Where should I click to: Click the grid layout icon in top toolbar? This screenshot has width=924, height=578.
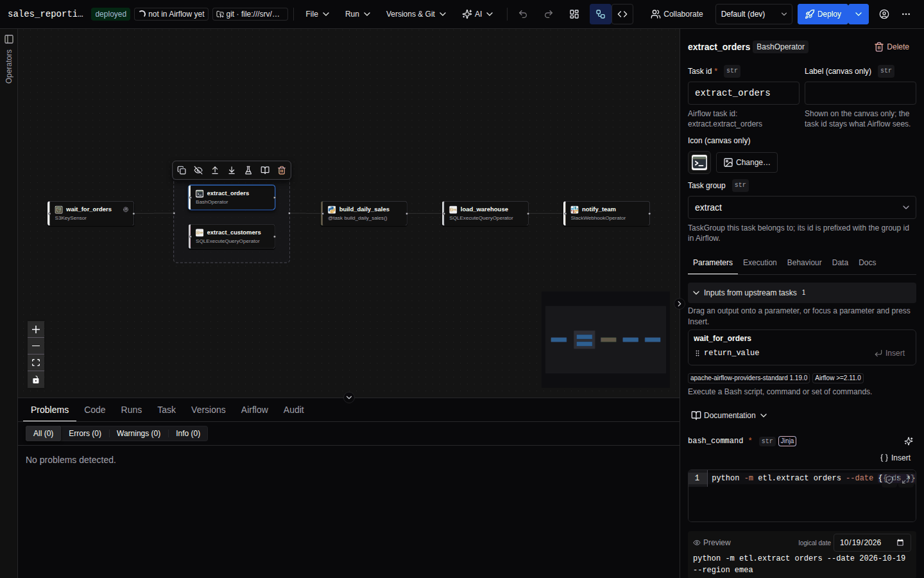[574, 14]
